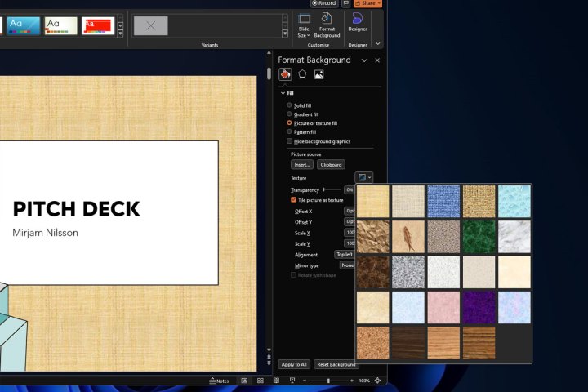This screenshot has width=588, height=392.
Task: Open the Designer pane from the ribbon
Action: [x=357, y=23]
